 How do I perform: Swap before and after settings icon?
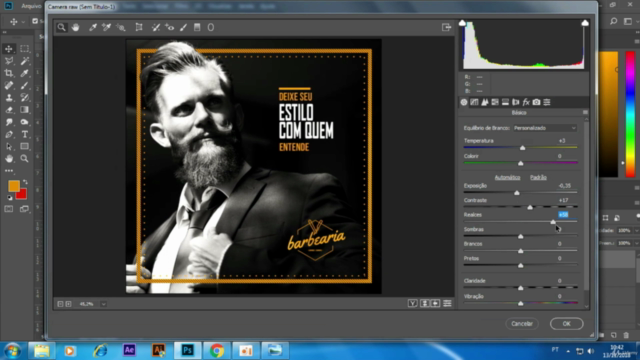[424, 303]
